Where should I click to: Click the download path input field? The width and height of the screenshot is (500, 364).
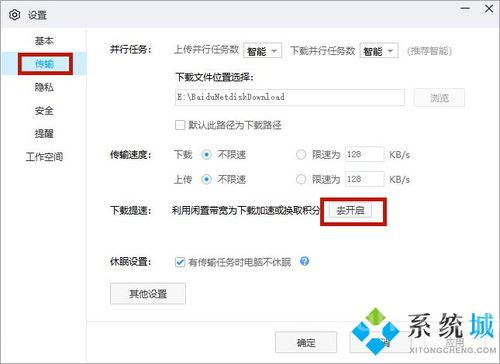coord(290,97)
